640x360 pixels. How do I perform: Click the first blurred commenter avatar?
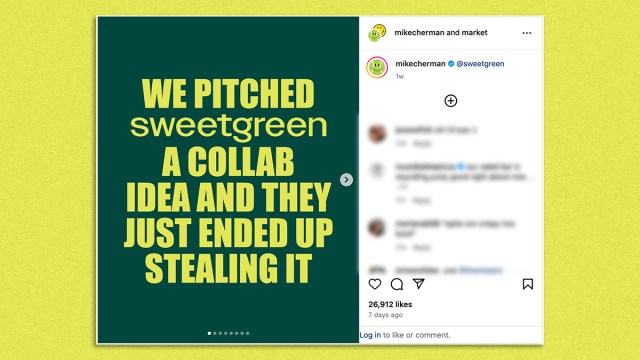click(x=377, y=133)
